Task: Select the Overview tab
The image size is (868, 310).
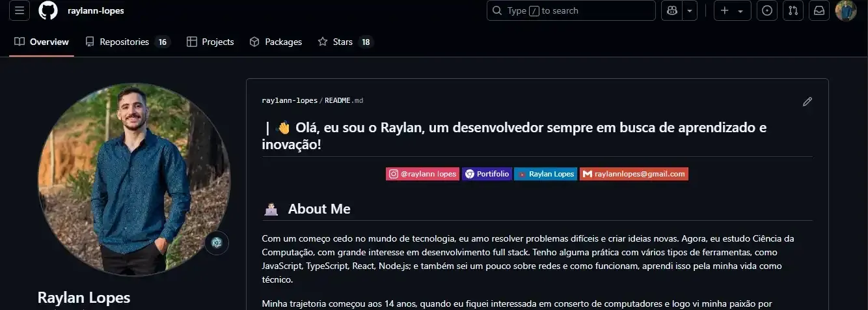Action: click(42, 42)
